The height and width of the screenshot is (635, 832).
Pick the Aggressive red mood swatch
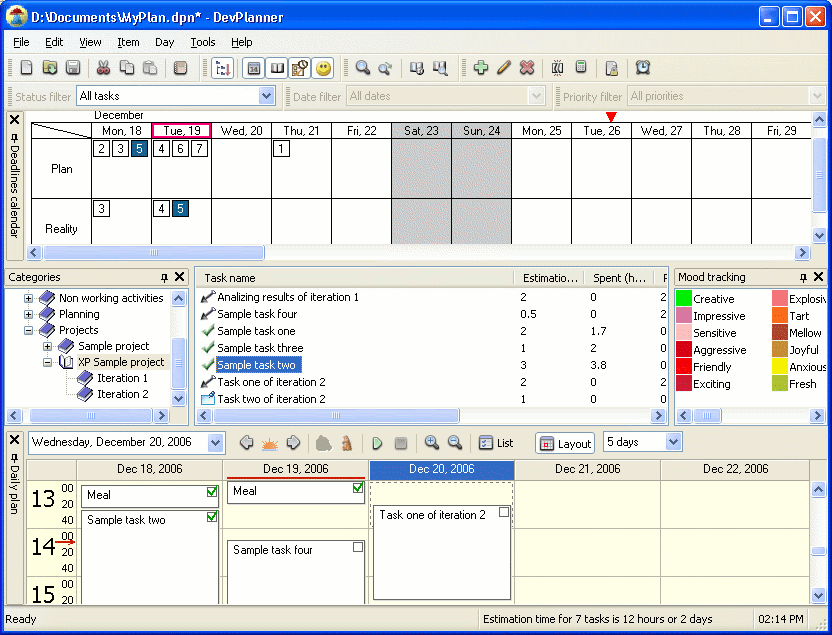click(684, 350)
